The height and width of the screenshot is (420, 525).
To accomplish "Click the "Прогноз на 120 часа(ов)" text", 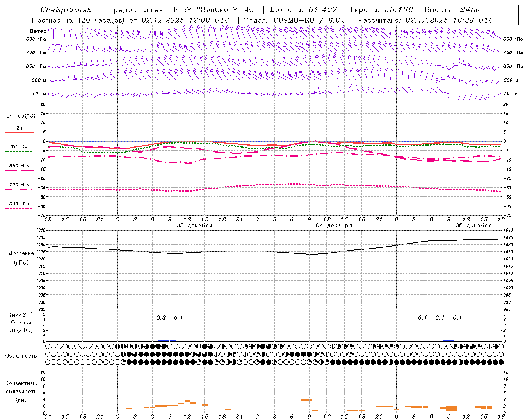I will point(79,20).
